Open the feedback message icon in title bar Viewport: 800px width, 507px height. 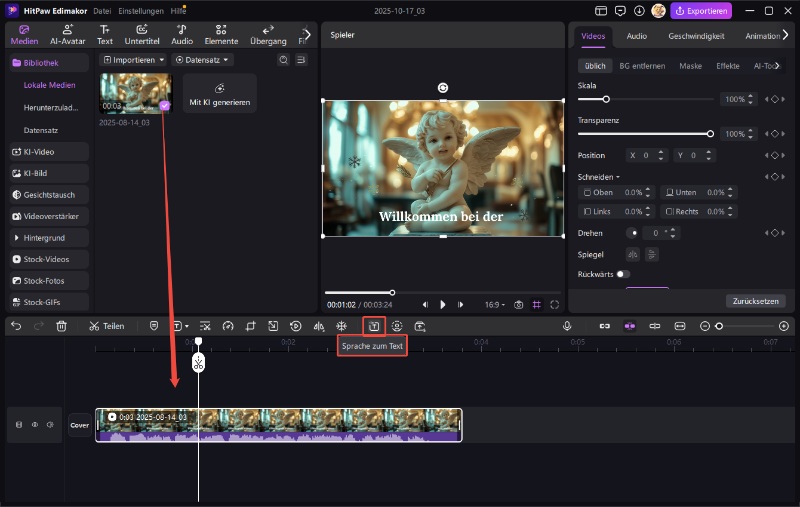[620, 11]
